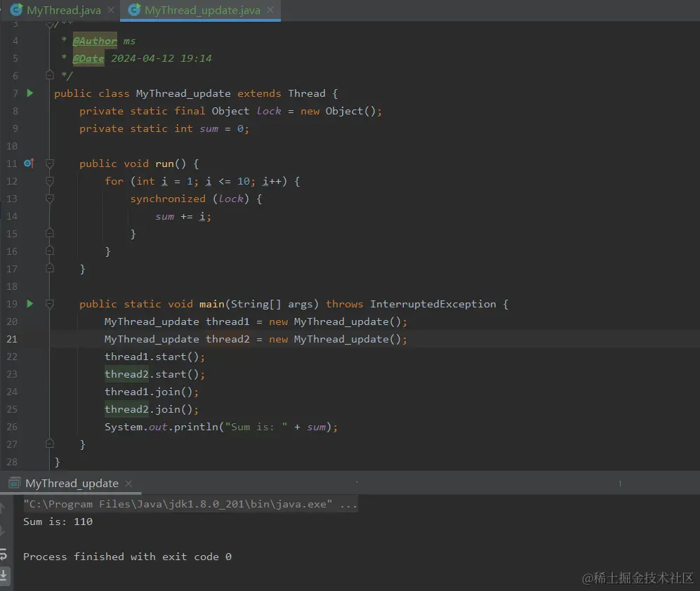The width and height of the screenshot is (700, 591).
Task: Click the java.exe command line in console
Action: [x=190, y=505]
